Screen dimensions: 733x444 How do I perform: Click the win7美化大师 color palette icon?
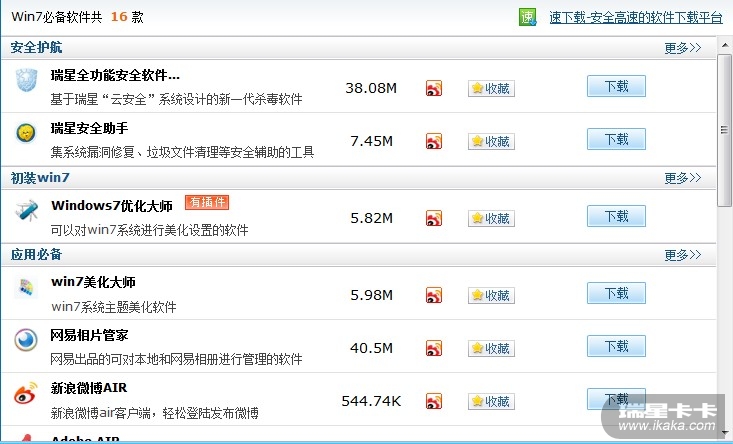[26, 287]
